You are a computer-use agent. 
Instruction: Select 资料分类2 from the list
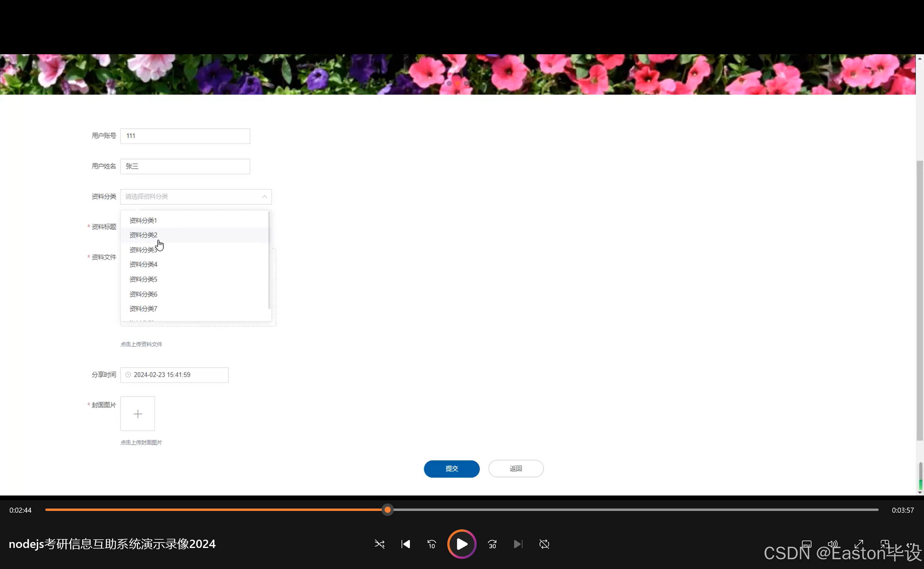(143, 235)
